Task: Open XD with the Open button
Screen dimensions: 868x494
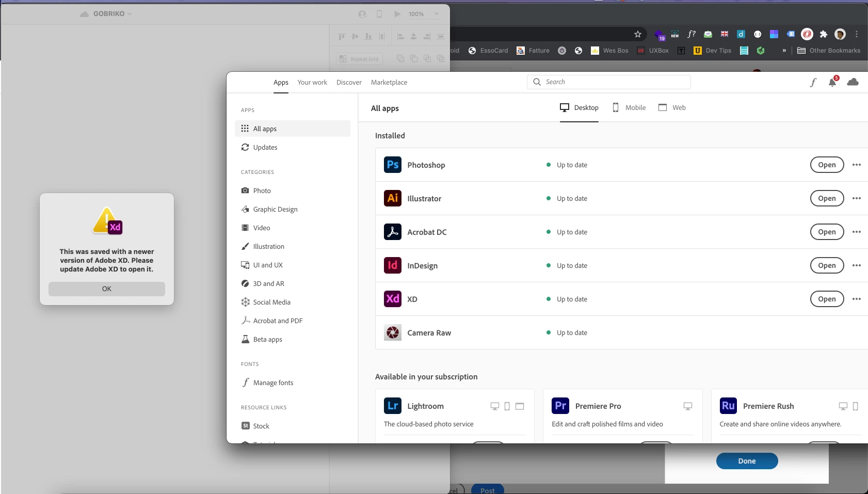Action: coord(827,299)
